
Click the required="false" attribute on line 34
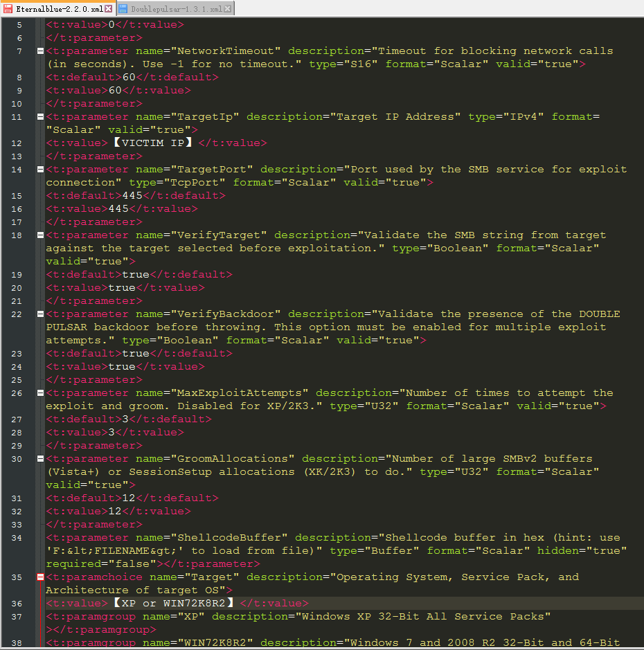[x=101, y=563]
